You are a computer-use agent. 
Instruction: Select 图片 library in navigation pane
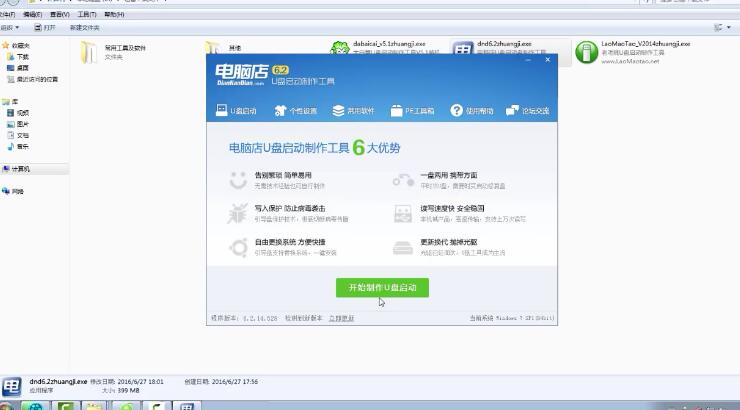tap(18, 124)
